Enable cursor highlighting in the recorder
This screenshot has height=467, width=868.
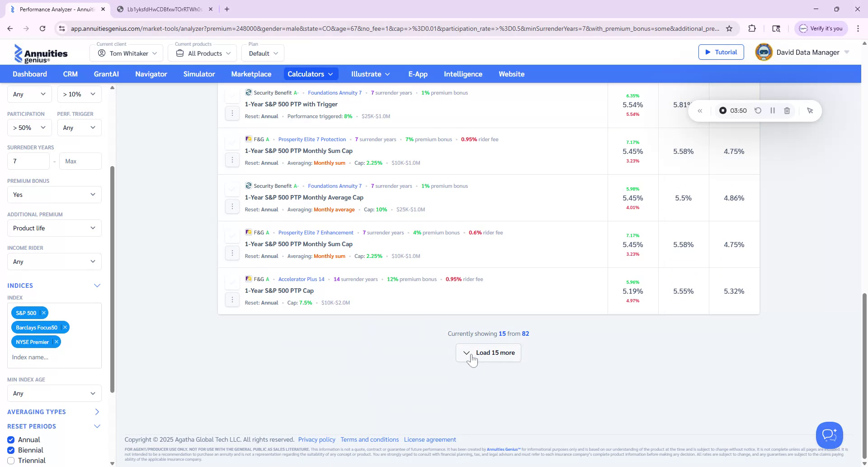(810, 110)
